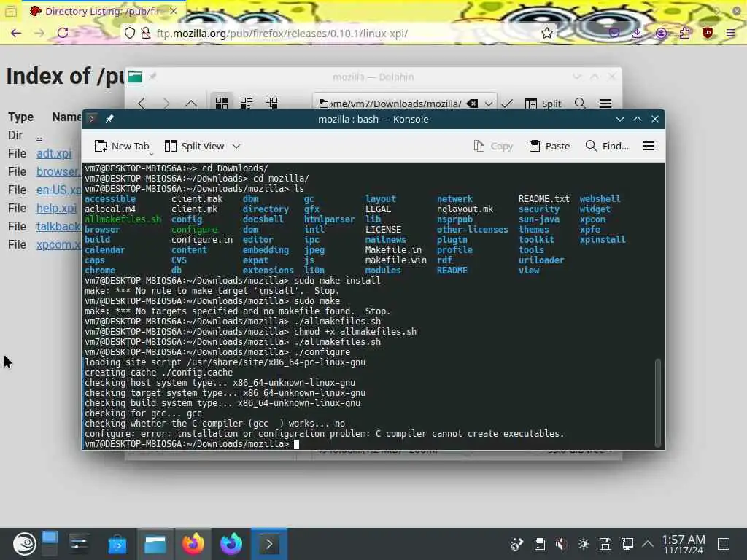The width and height of the screenshot is (747, 560).
Task: Confirm Dolphin location with checkmark button
Action: [507, 104]
